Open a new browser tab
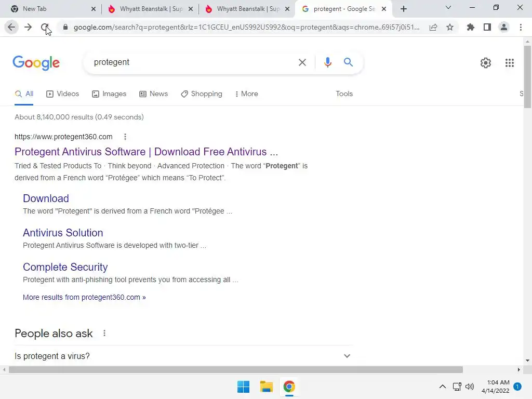 pyautogui.click(x=403, y=9)
